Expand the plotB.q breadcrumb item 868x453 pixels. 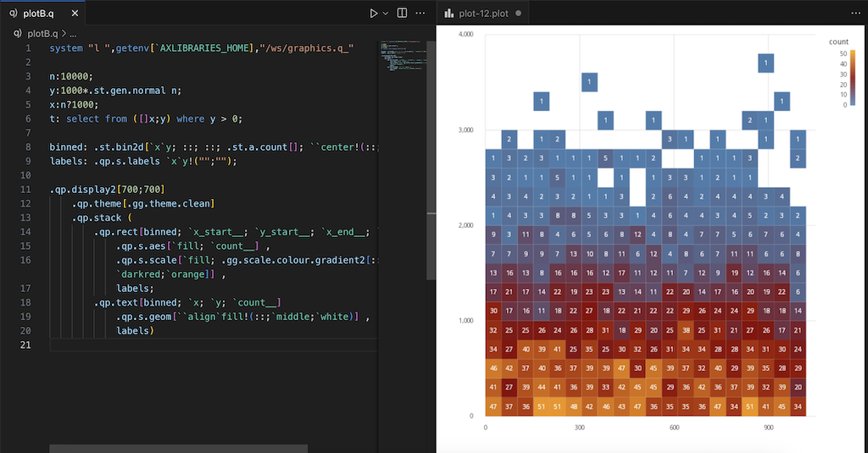[42, 34]
